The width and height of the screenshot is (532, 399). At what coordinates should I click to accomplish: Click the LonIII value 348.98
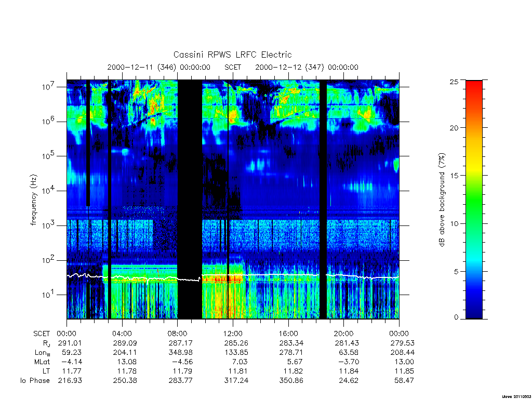coord(180,353)
